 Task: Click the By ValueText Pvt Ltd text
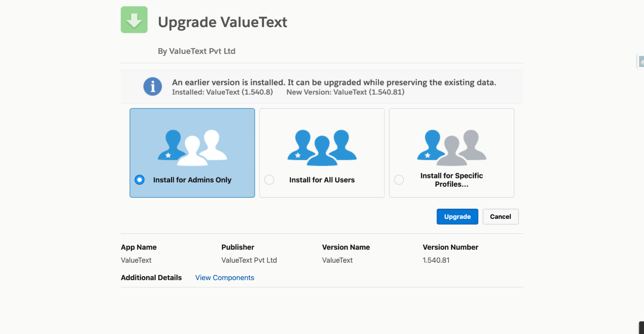pyautogui.click(x=197, y=51)
